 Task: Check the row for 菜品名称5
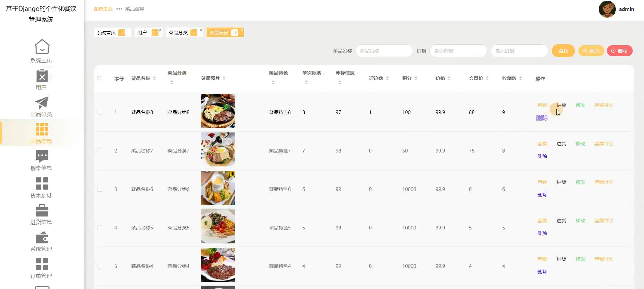(x=100, y=228)
